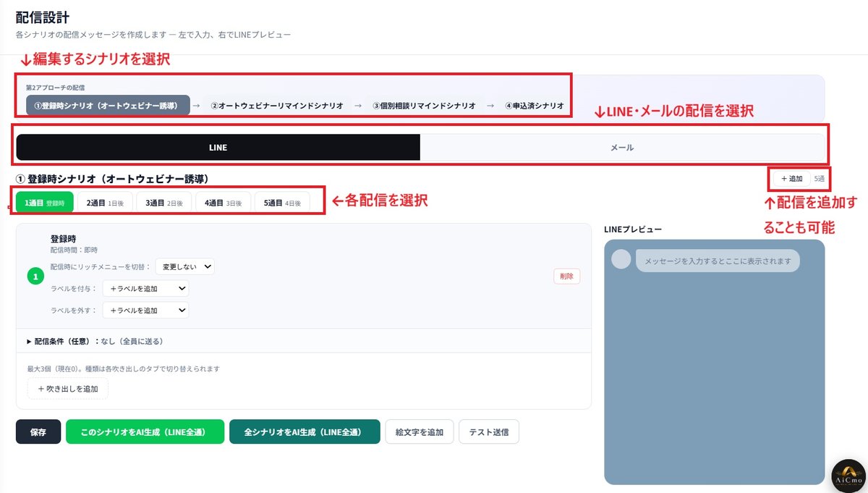Click the AiCmo logo badge
Viewport: 868px width, 493px height.
pyautogui.click(x=848, y=476)
